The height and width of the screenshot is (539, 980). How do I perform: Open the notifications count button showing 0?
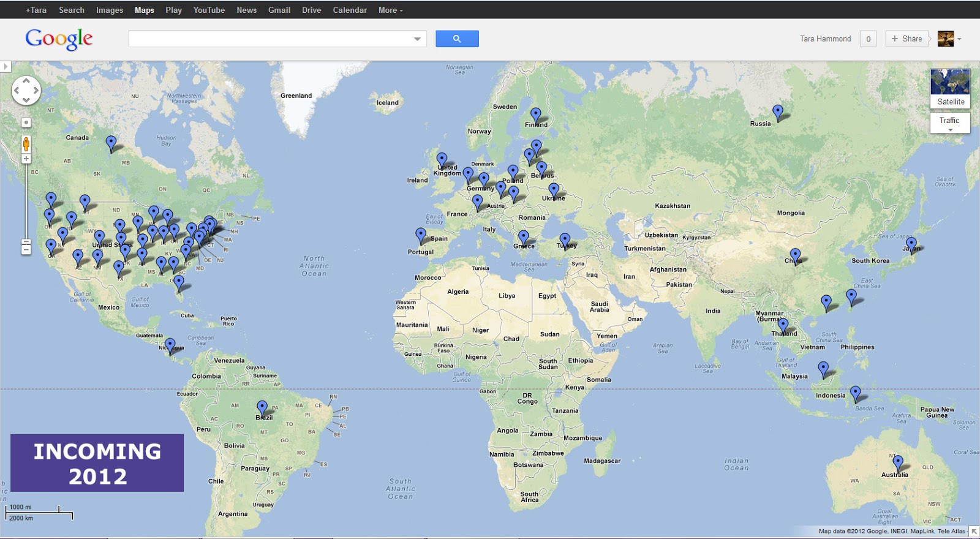(868, 39)
